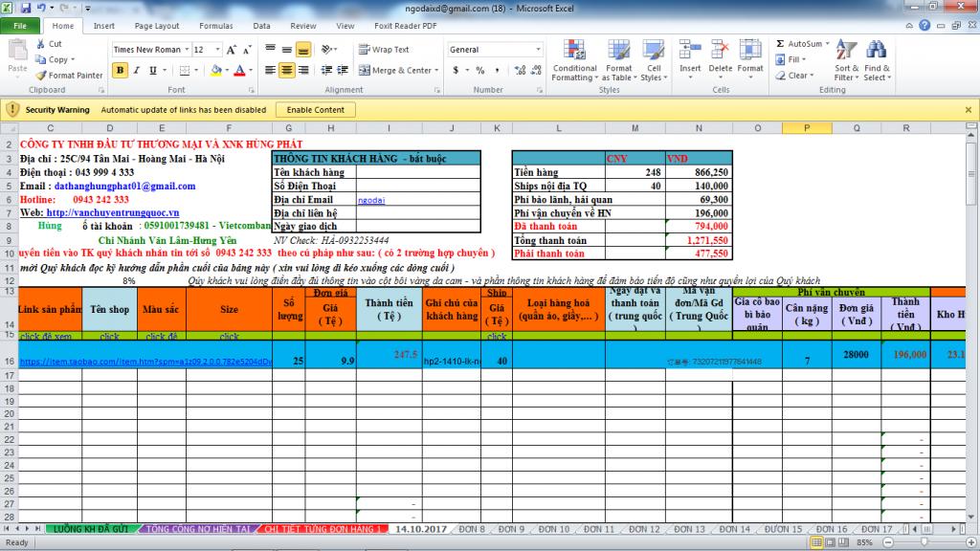Screen dimensions: 980x551
Task: Open Cell Styles gallery
Action: click(x=654, y=60)
